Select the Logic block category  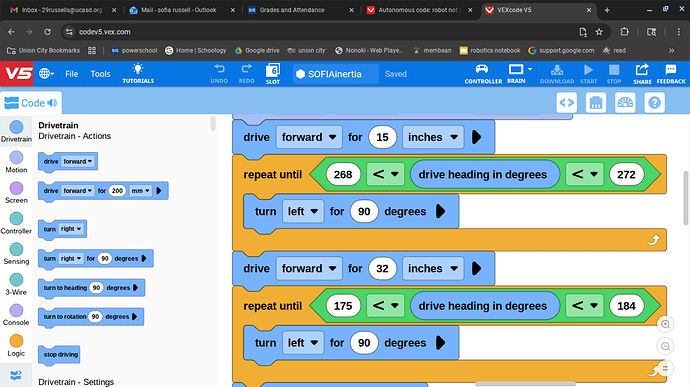coord(16,346)
